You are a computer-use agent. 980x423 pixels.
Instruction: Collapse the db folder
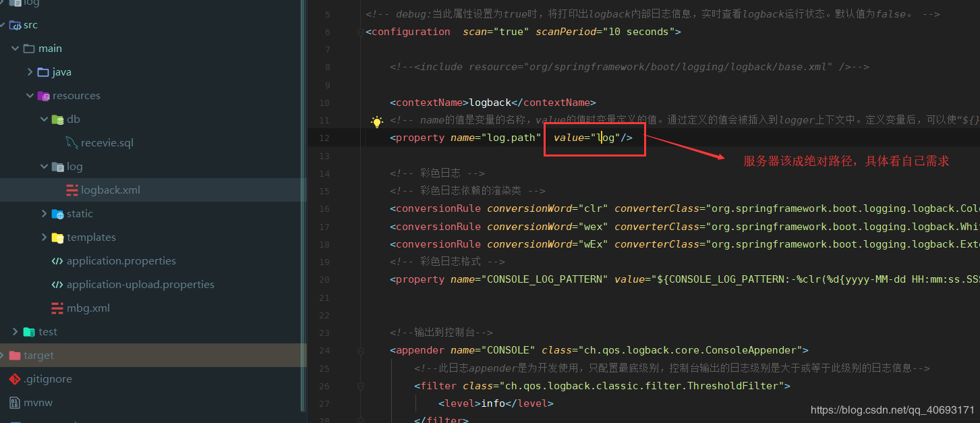pyautogui.click(x=44, y=119)
